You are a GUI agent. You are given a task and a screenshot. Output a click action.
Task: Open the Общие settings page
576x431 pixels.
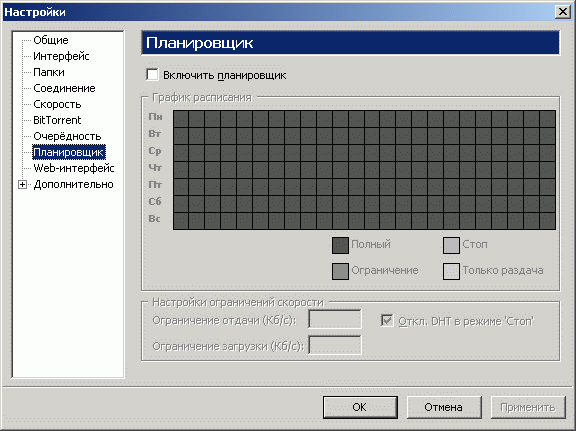51,40
